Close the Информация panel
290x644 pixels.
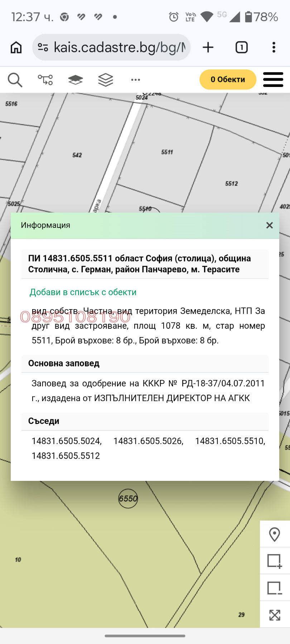point(270,225)
